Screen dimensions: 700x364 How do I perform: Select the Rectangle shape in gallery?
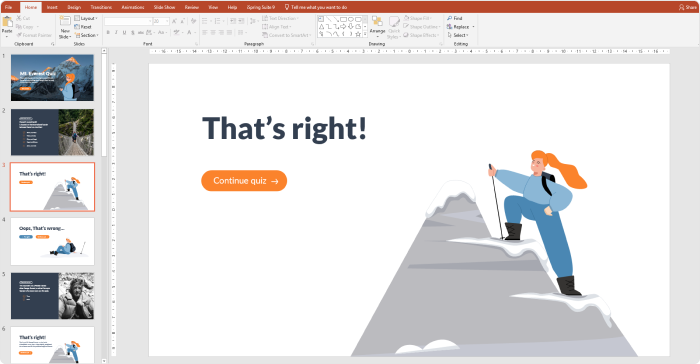[x=343, y=19]
